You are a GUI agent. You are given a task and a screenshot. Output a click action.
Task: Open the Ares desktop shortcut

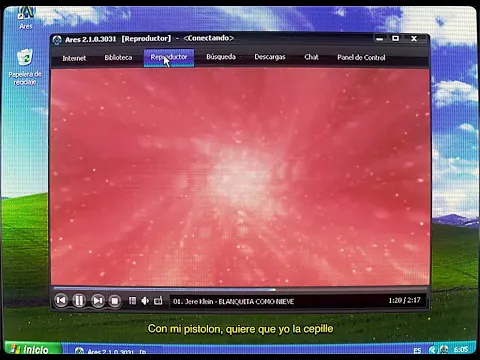[26, 17]
